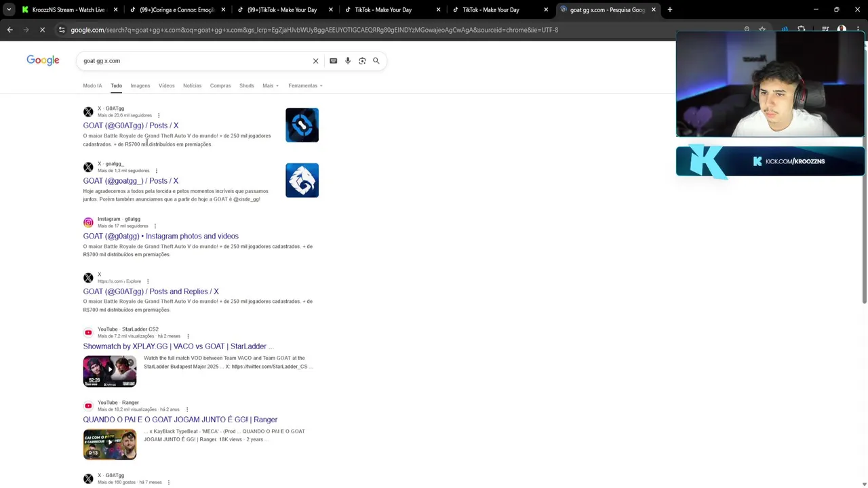Switch to Imagens results tab
868x488 pixels.
[140, 86]
